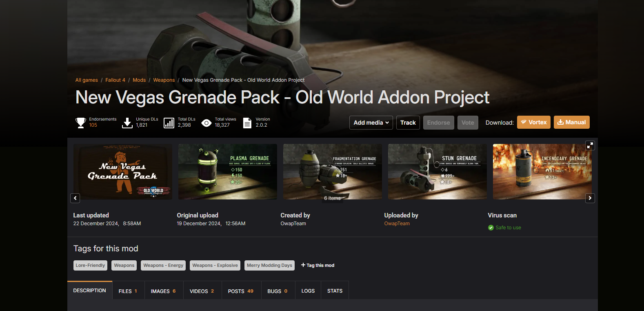
Task: Click the 1,821 unique downloads value
Action: [x=142, y=125]
